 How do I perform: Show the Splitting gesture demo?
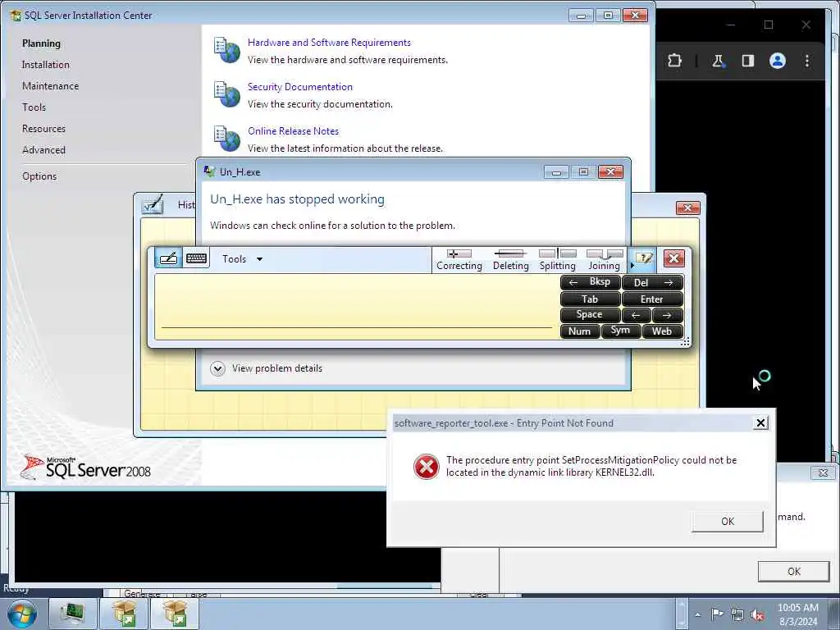click(x=558, y=260)
